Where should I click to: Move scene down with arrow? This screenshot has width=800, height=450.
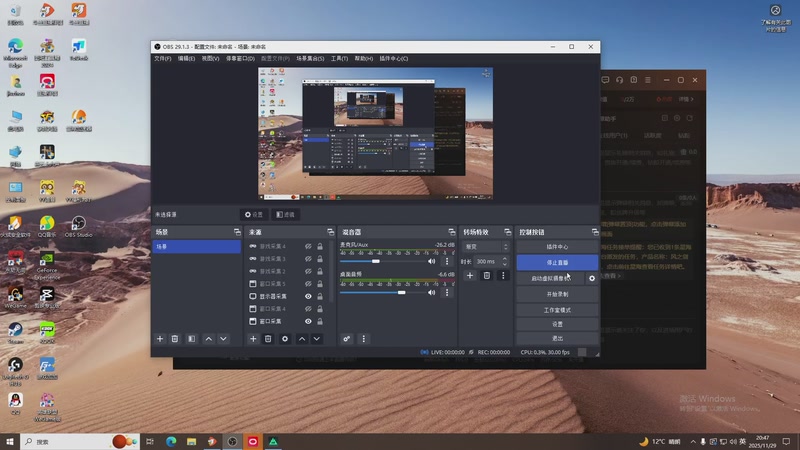click(223, 339)
